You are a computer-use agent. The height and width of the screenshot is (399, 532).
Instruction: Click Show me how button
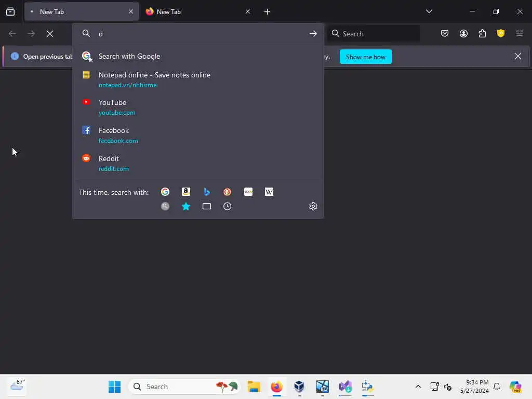365,57
